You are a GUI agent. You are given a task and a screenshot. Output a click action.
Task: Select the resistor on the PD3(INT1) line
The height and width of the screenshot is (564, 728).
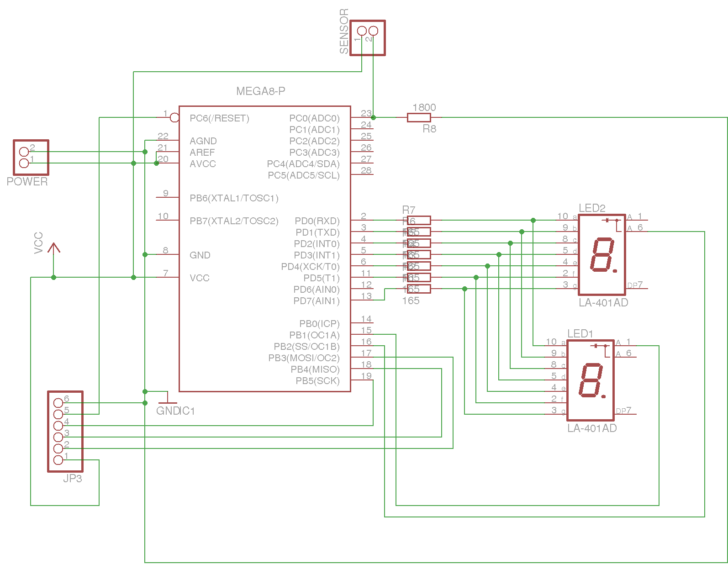(419, 255)
